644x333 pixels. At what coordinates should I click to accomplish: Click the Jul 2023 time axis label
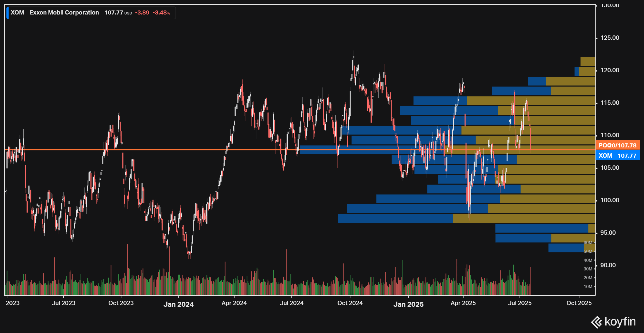[63, 303]
